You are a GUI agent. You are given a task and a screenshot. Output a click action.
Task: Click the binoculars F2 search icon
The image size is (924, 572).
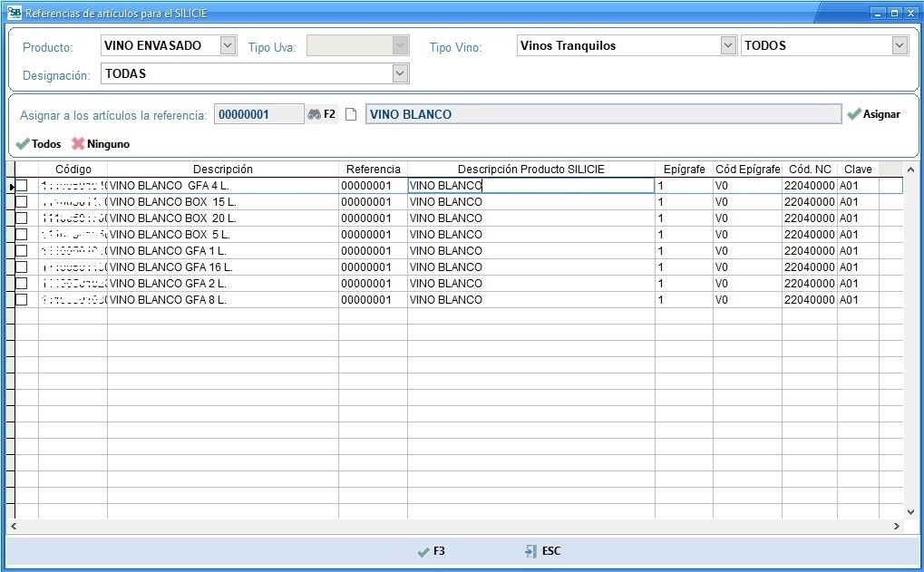(315, 114)
